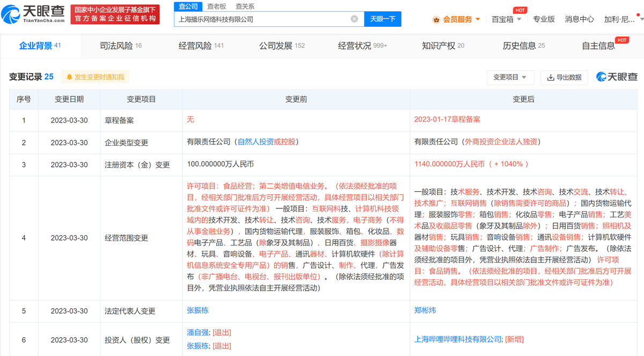Click the 导出数据 export button
This screenshot has height=356, width=644.
coord(564,77)
